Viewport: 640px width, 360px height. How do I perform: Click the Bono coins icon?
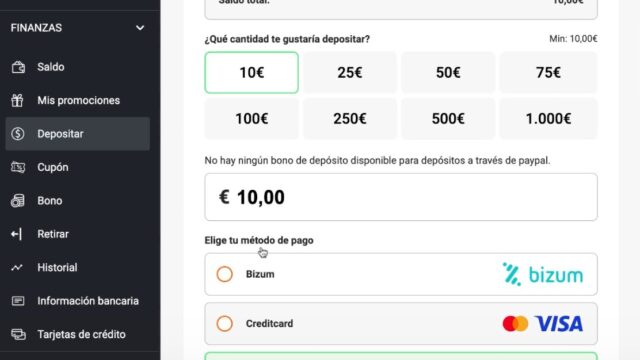click(x=18, y=201)
